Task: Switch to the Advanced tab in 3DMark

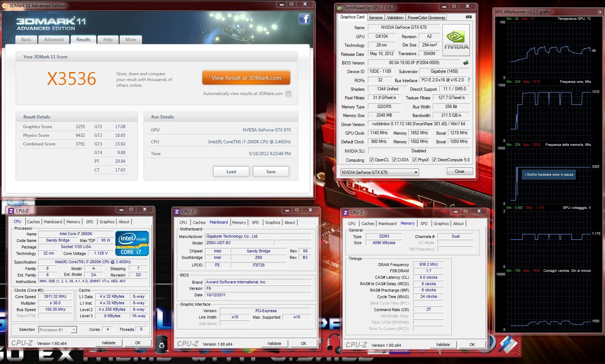Action: point(54,40)
